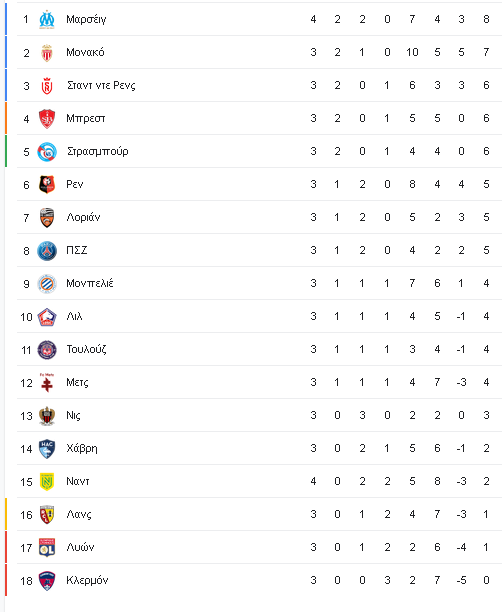Click the Le Havre HAC logo
Viewport: 502px width, 612px height.
(47, 449)
